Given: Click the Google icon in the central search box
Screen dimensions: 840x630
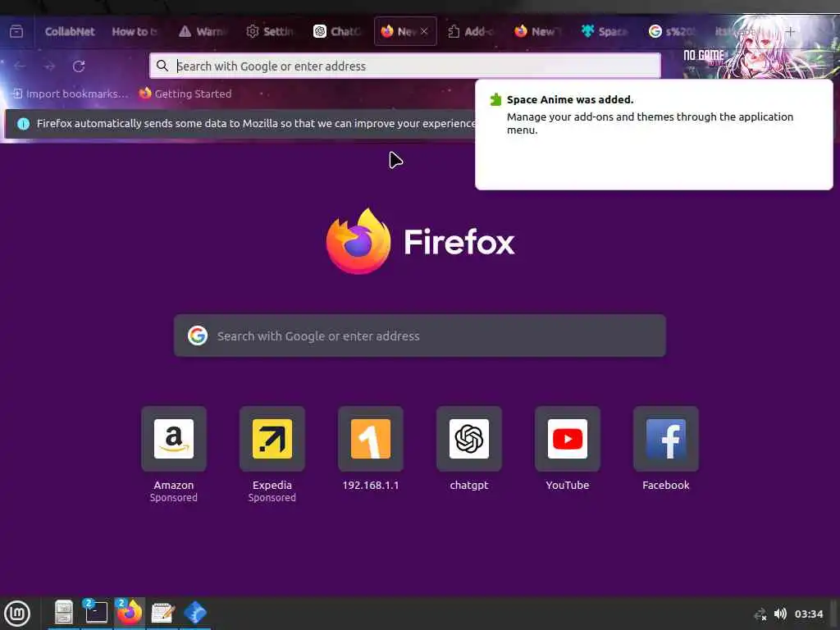Looking at the screenshot, I should (198, 336).
